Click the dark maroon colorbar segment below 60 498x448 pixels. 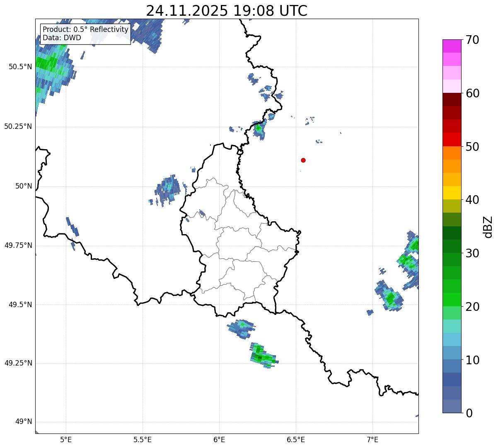click(452, 99)
